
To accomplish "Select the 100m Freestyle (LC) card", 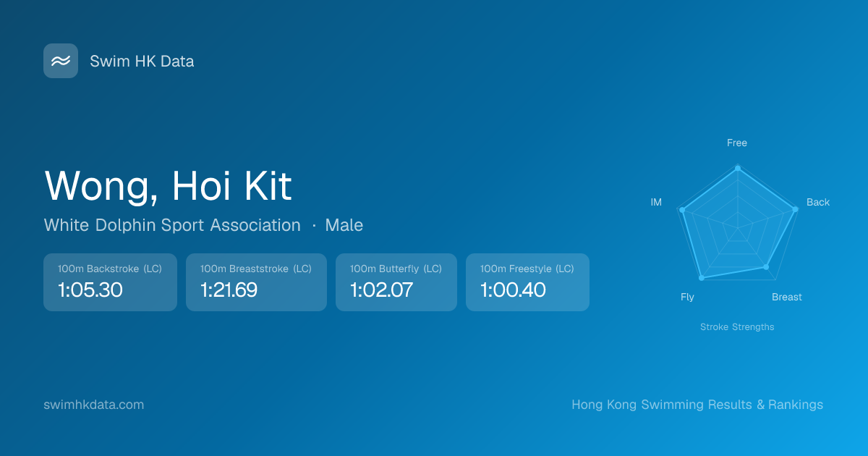I will (527, 282).
